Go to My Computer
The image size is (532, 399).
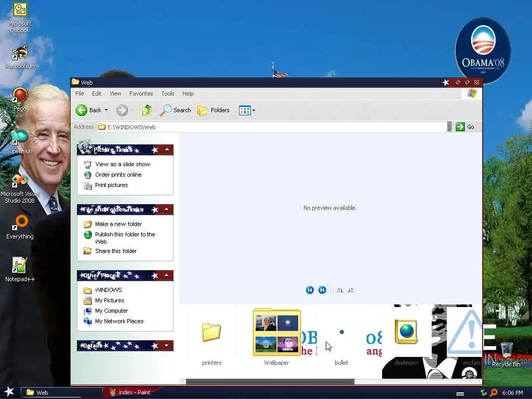coord(111,311)
